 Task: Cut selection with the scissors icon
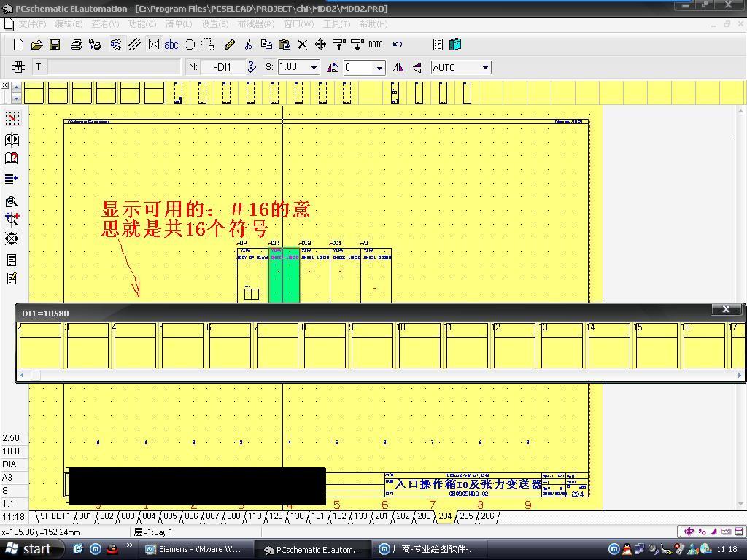(x=248, y=44)
